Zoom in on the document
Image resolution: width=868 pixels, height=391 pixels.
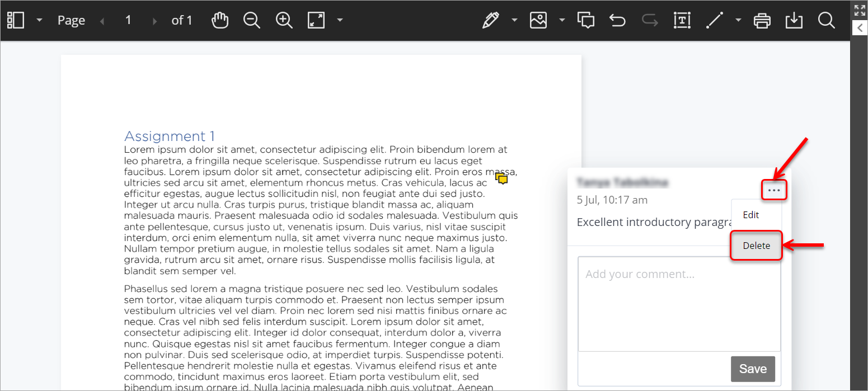[284, 20]
